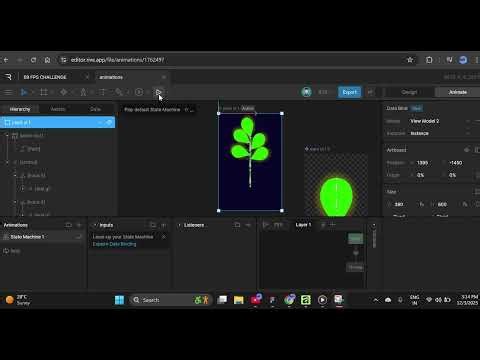
Task: Collapse the second group in hierarchy
Action: point(7,162)
